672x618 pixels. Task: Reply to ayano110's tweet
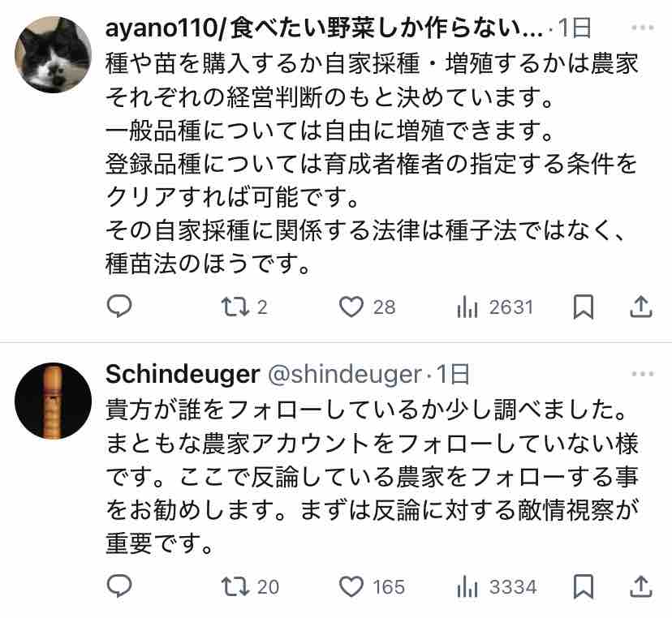119,307
